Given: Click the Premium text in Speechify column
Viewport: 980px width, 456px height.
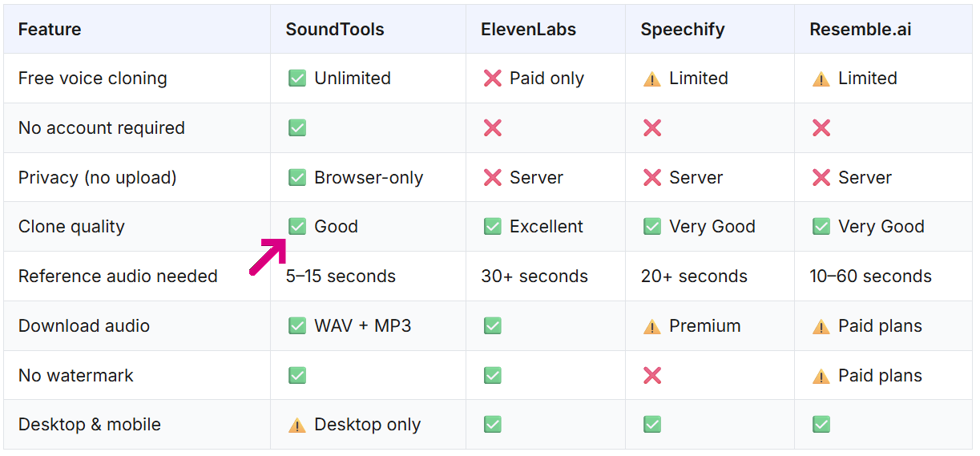Looking at the screenshot, I should [705, 326].
